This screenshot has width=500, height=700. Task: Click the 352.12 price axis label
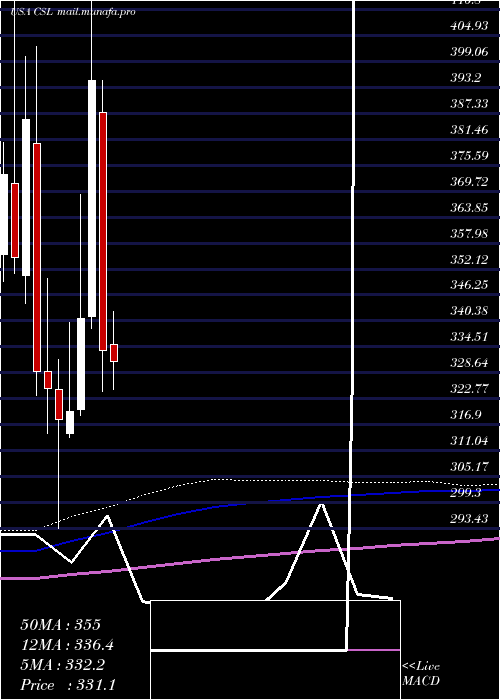pos(469,259)
